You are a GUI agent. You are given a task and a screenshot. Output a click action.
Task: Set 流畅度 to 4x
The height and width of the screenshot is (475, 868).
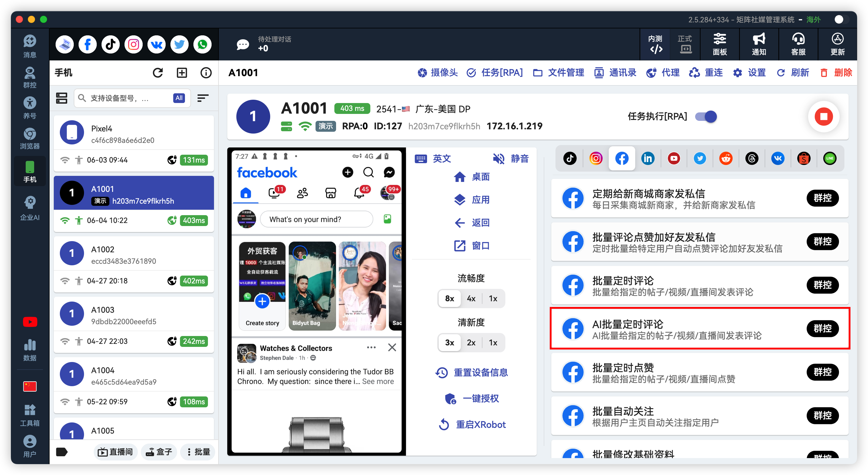pos(471,299)
